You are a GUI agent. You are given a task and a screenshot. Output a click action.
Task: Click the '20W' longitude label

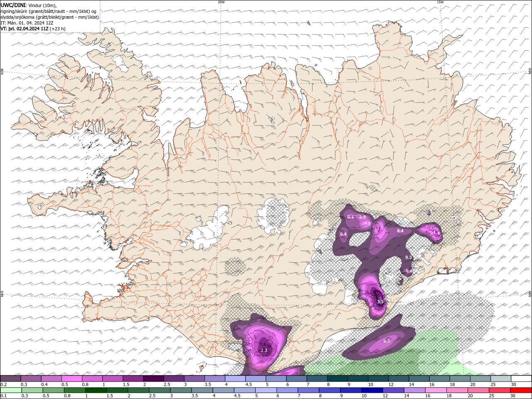221,2
